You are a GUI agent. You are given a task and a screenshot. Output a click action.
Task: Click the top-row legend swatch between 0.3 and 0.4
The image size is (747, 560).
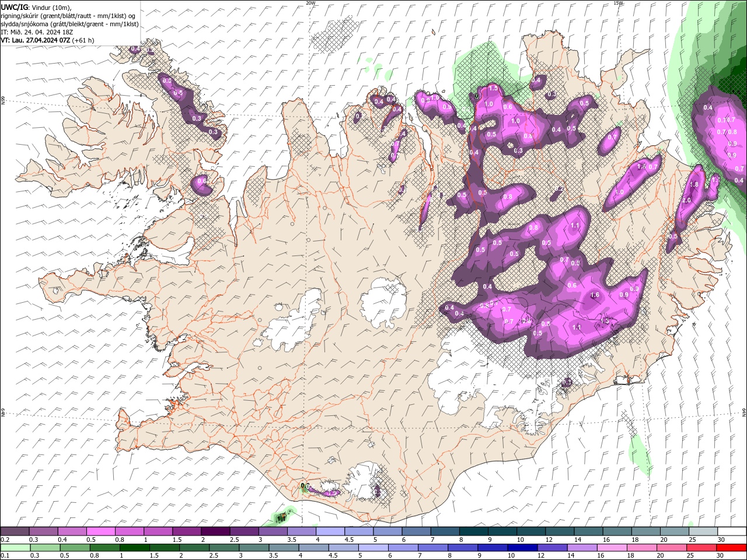(x=43, y=531)
